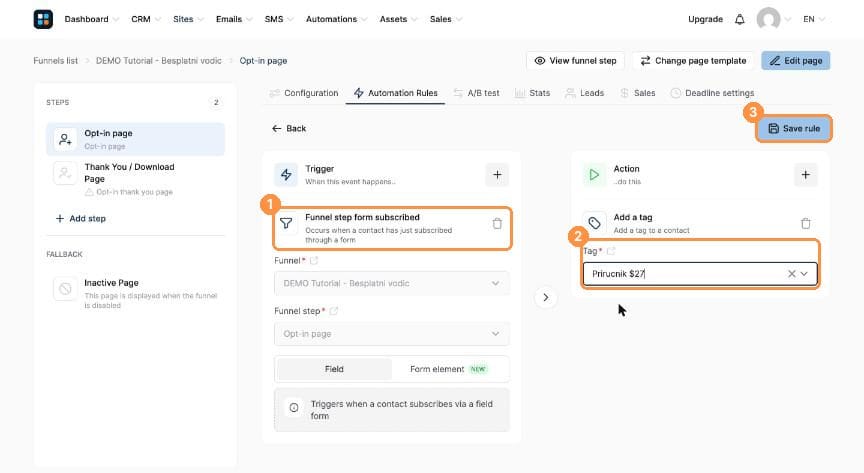The image size is (864, 473).
Task: Click the systeme.io logo icon
Action: click(43, 19)
